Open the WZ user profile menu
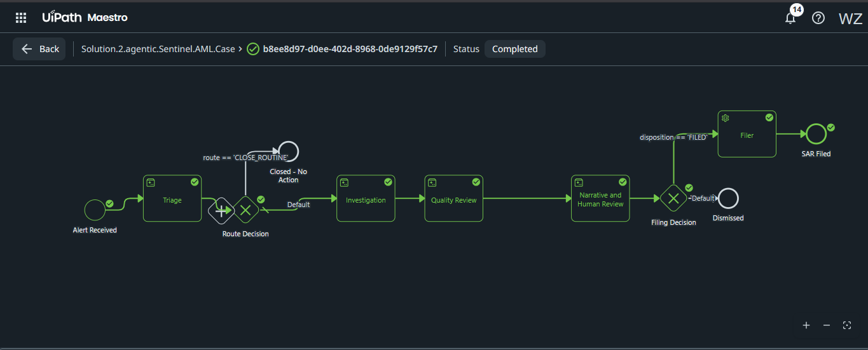 850,18
